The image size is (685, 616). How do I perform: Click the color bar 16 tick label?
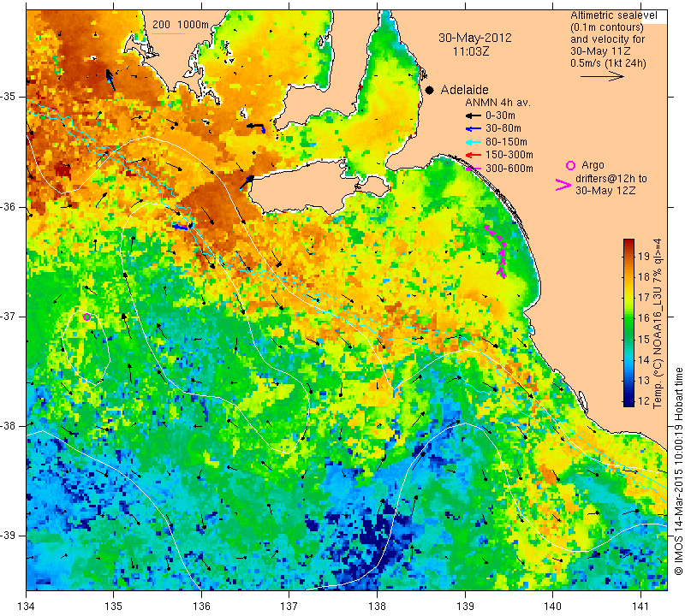(644, 317)
